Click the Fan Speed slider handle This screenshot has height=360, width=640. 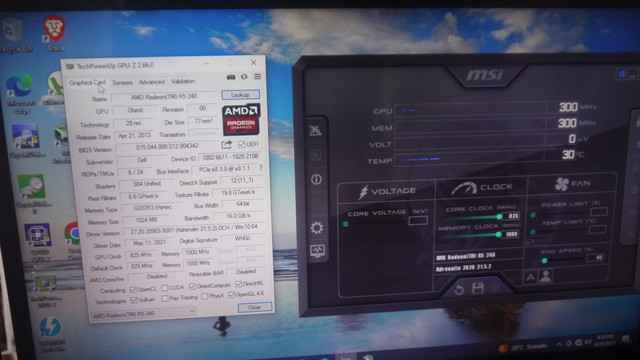click(x=544, y=260)
